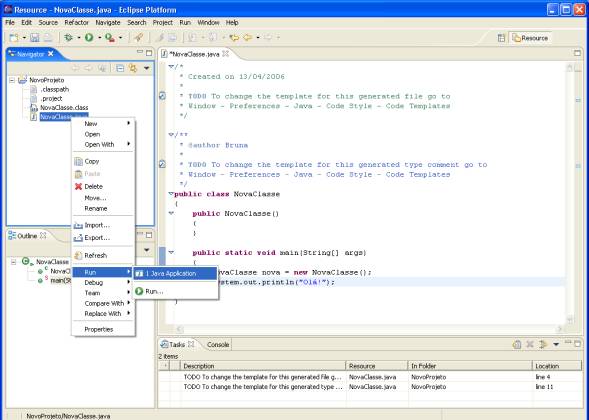The image size is (589, 420).
Task: Open the Navigator view menu arrow
Action: pyautogui.click(x=146, y=68)
